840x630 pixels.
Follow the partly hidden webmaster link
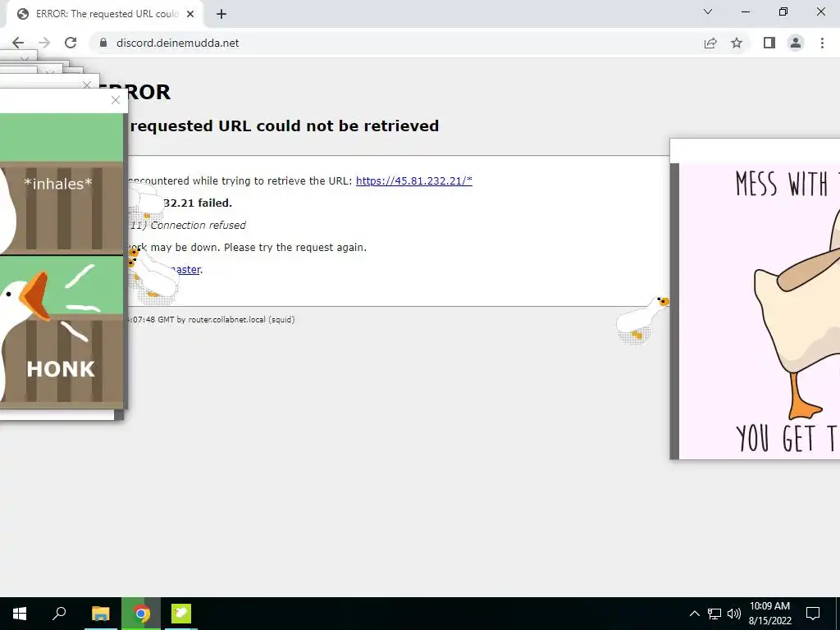pyautogui.click(x=188, y=269)
